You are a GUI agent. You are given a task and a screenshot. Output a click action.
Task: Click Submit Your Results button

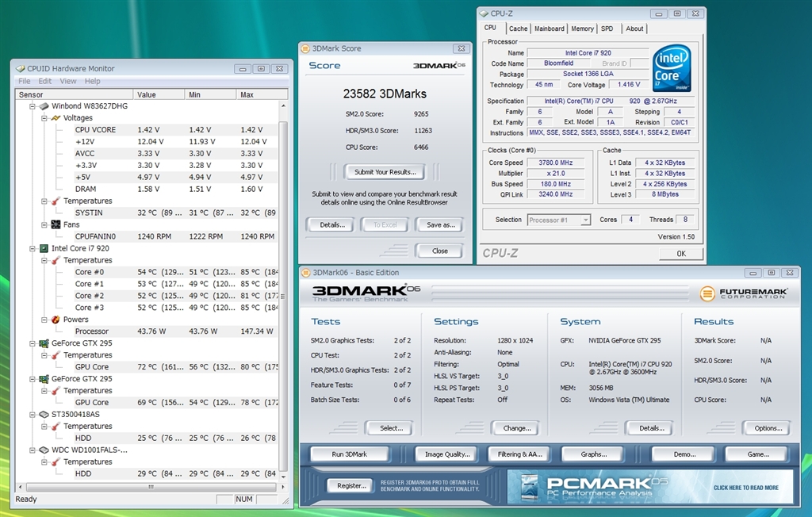(385, 172)
